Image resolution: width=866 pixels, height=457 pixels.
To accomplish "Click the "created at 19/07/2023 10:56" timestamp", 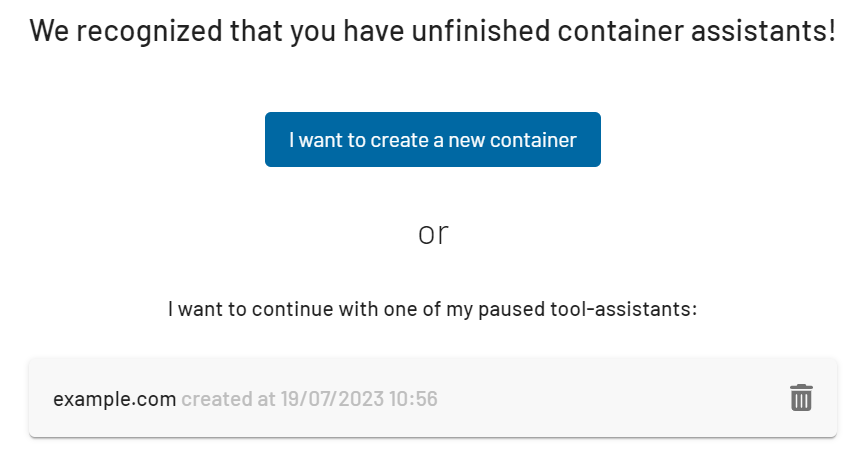I will click(x=309, y=398).
